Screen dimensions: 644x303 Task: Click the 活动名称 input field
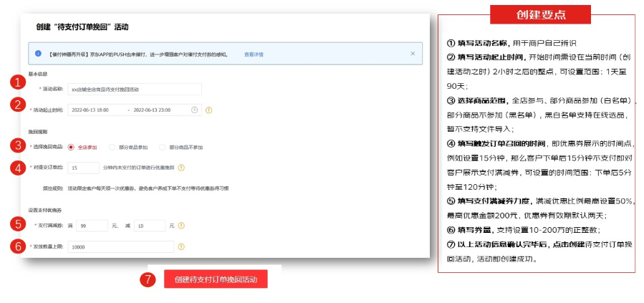[x=134, y=90]
